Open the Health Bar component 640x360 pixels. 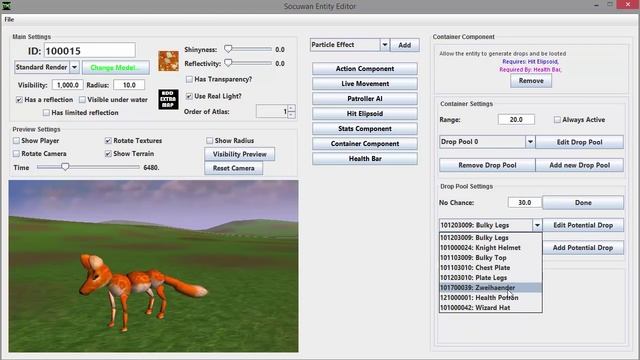click(365, 159)
